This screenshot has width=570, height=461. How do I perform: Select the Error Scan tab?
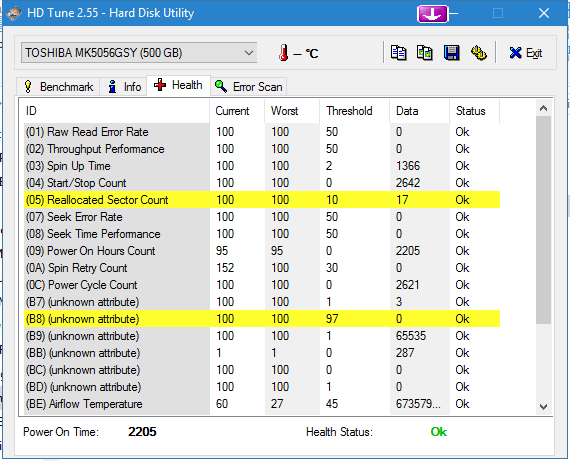point(249,87)
